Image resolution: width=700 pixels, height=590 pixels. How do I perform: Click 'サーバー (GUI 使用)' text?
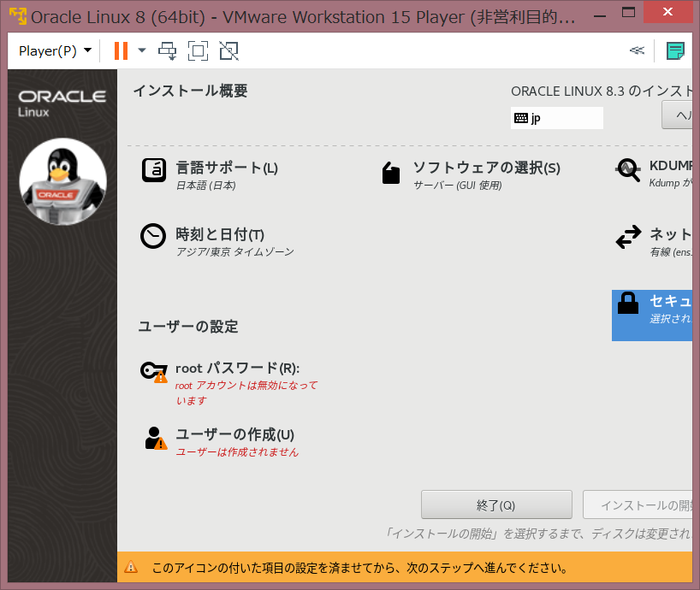[458, 185]
